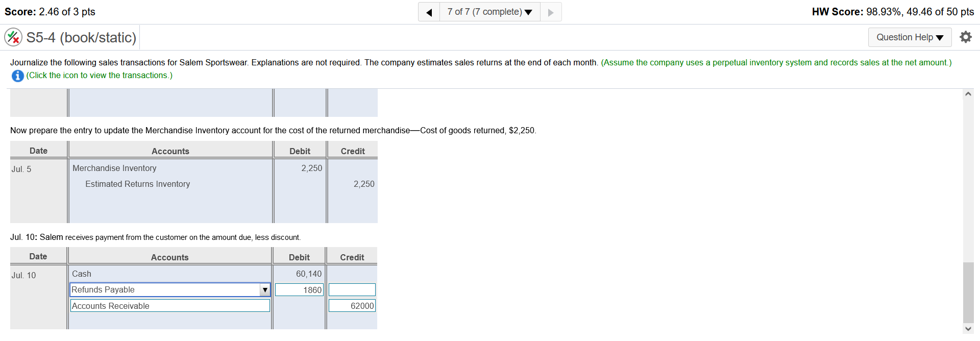The image size is (980, 341).
Task: Click the vertical scrollbar thumb
Action: (968, 293)
